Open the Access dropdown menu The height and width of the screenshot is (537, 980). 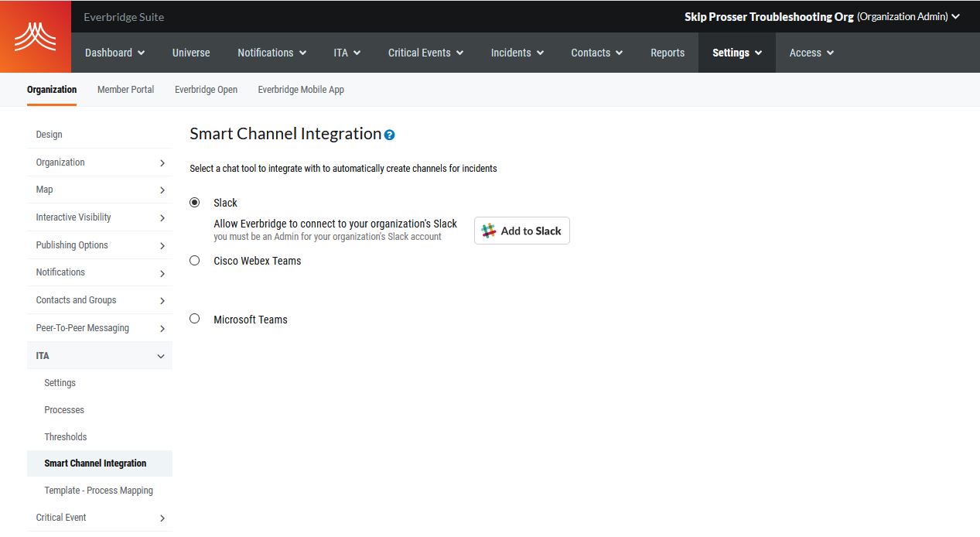pos(811,53)
